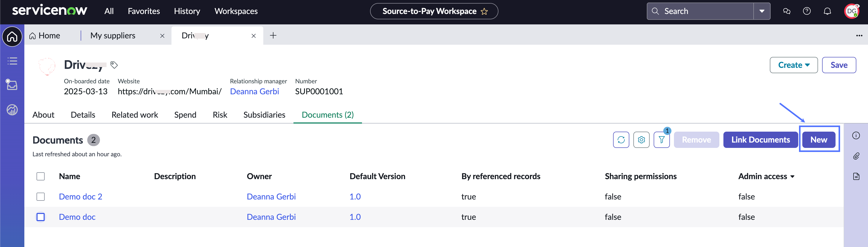Sort by the Name column header

point(70,176)
